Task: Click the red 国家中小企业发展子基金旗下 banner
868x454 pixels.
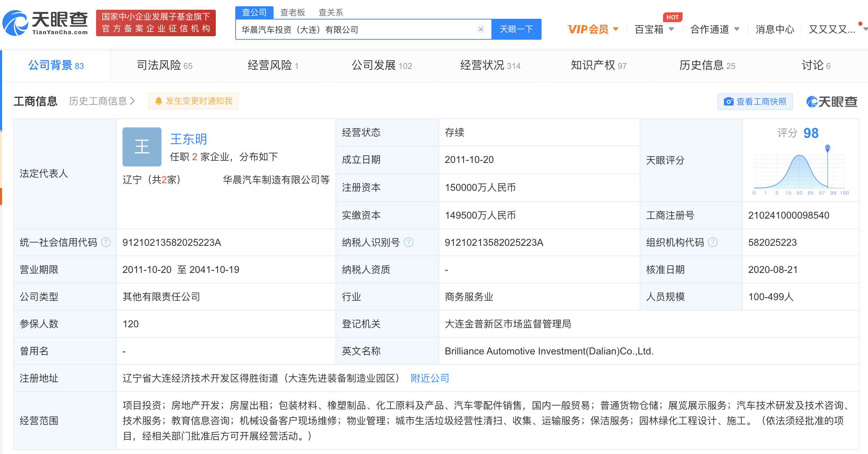Action: point(156,23)
